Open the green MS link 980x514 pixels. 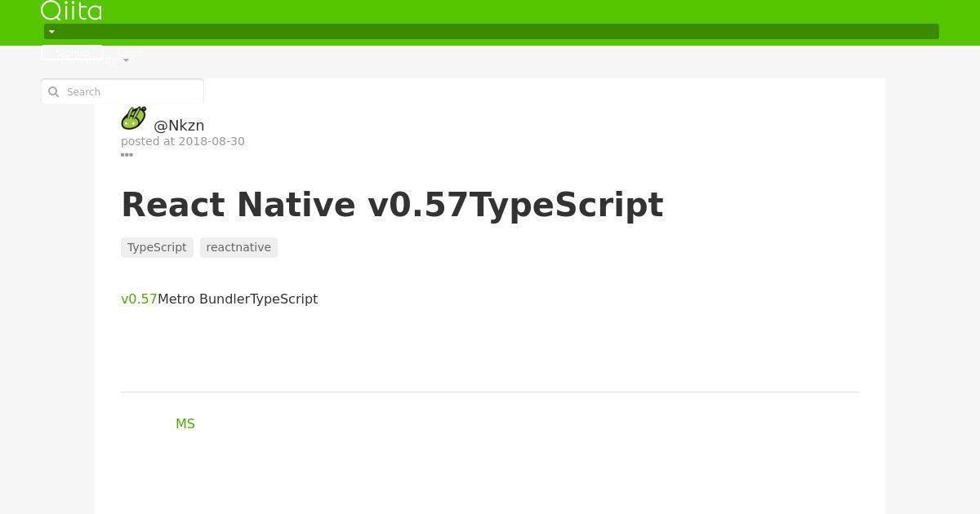(x=185, y=423)
